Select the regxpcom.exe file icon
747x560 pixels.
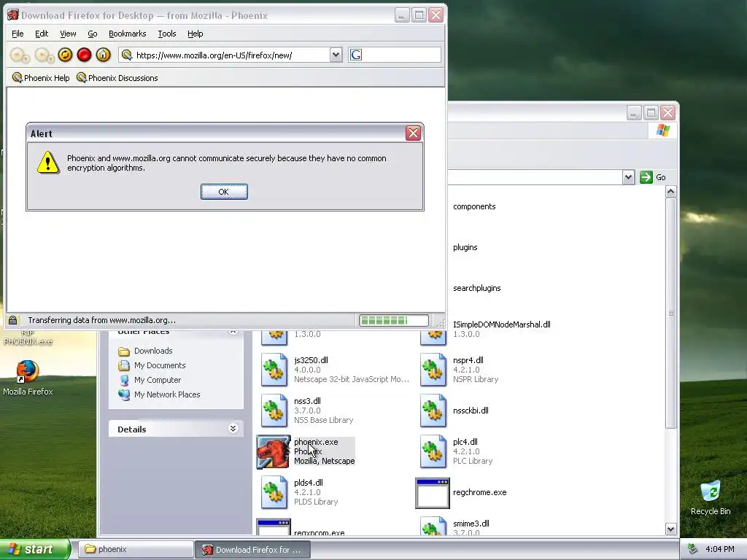[274, 528]
